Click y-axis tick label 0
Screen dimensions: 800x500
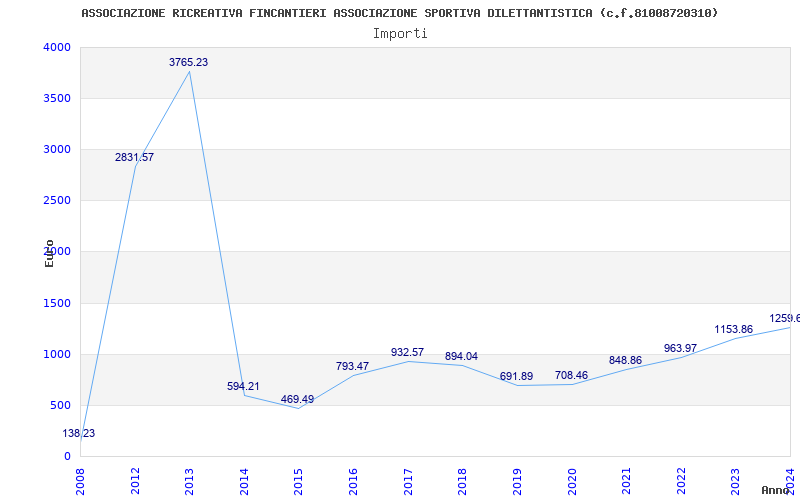[x=67, y=456]
